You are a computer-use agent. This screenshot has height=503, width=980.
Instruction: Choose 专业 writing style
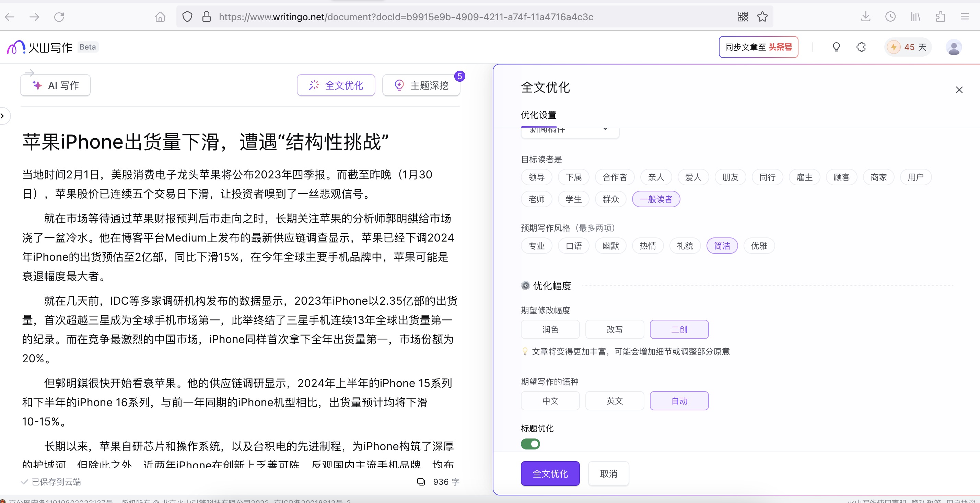(536, 246)
